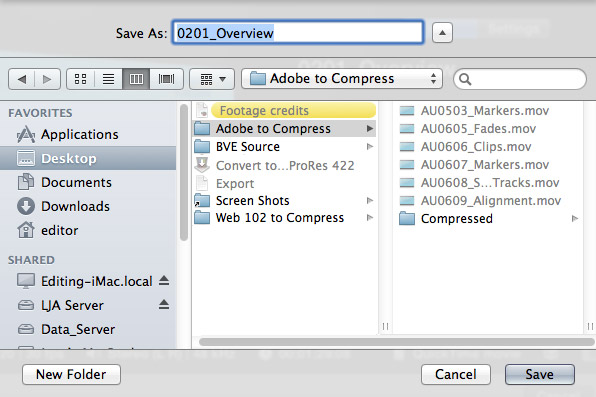Click the search field
Viewport: 596px width, 397px height.
(x=520, y=79)
